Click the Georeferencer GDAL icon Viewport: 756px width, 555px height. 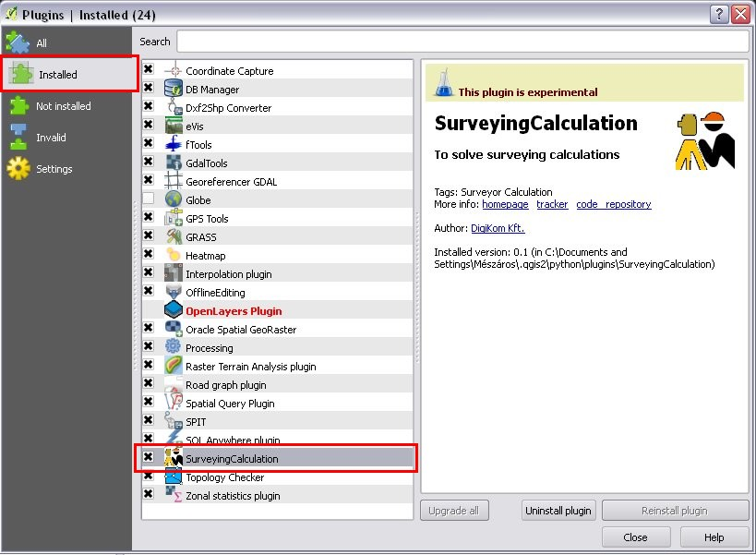(x=171, y=181)
